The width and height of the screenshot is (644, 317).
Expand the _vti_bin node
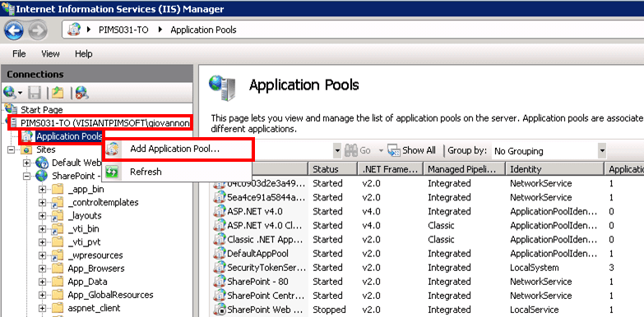pos(42,229)
